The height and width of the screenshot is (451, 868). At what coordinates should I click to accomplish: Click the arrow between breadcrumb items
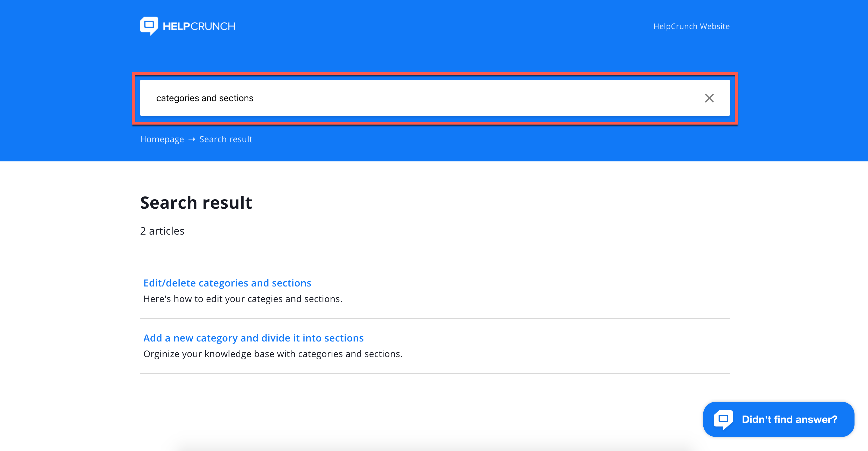point(192,139)
